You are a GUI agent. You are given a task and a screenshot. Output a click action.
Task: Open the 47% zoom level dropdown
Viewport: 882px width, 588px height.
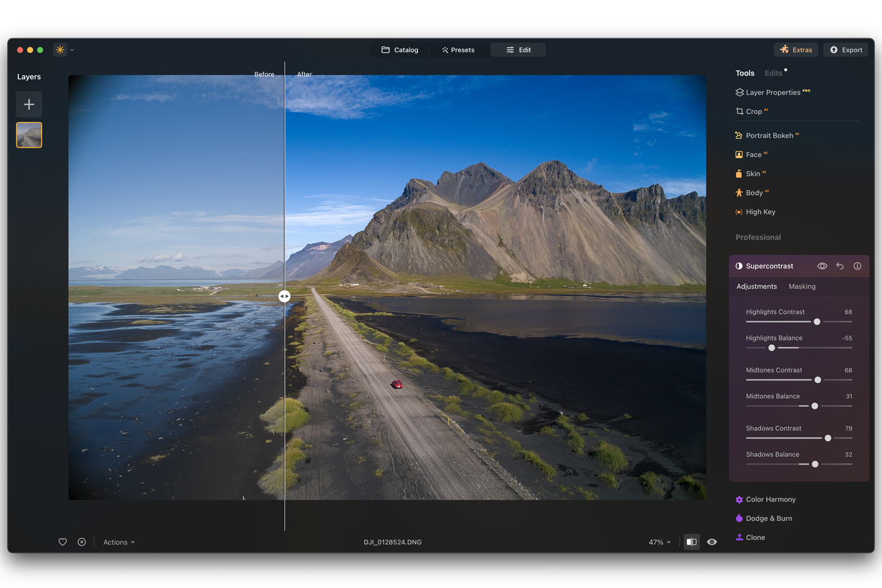(x=659, y=542)
